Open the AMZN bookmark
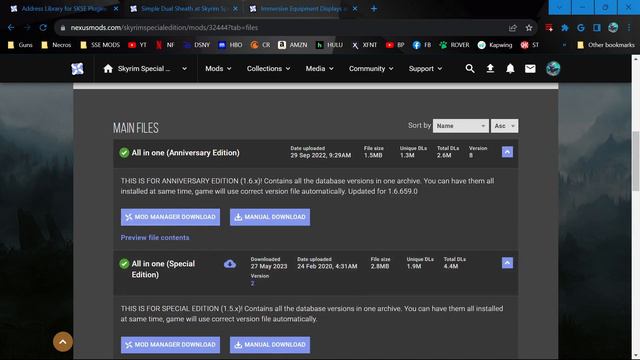 (293, 45)
